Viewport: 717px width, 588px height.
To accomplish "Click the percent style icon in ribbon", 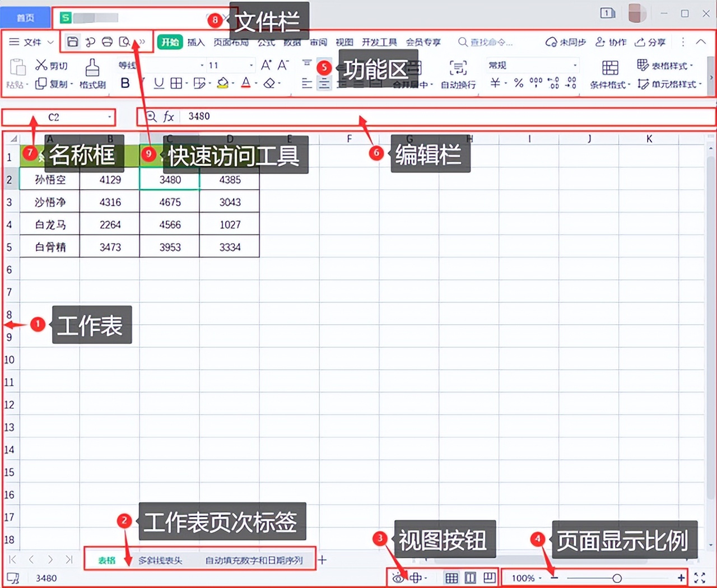I will tap(518, 84).
